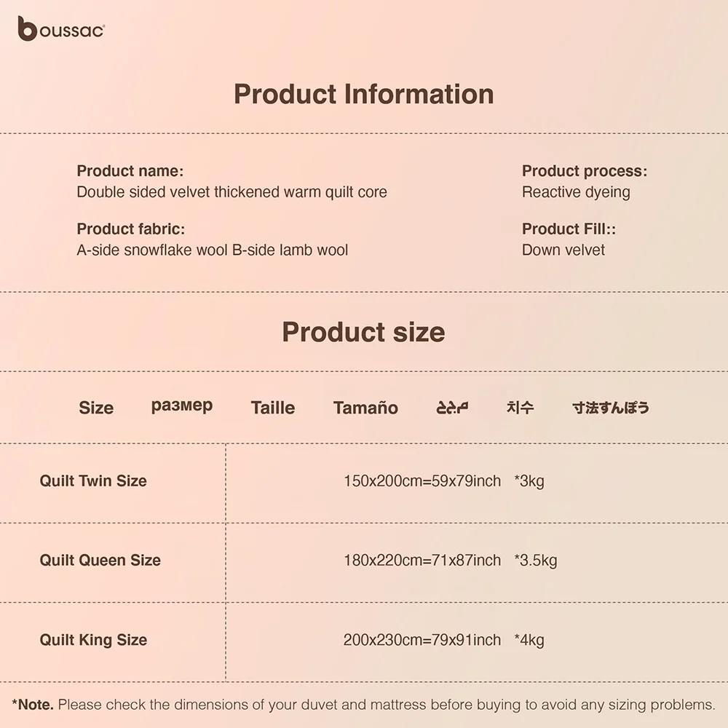
Task: Click the Quilt Twin Size row label
Action: (93, 480)
